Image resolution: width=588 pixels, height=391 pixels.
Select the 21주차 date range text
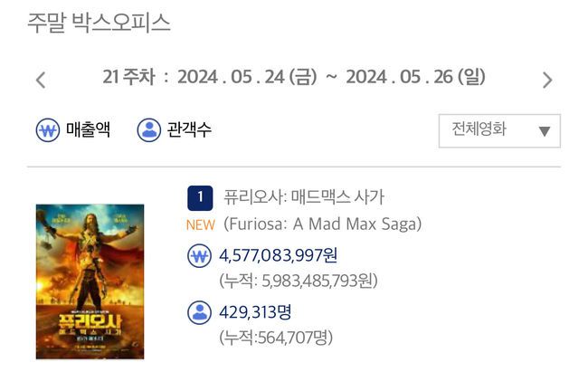click(294, 77)
